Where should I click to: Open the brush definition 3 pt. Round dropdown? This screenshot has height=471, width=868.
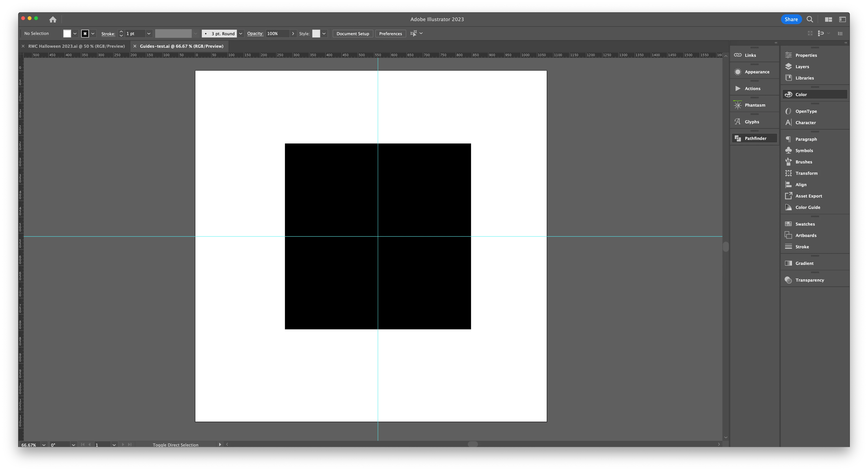(x=241, y=34)
